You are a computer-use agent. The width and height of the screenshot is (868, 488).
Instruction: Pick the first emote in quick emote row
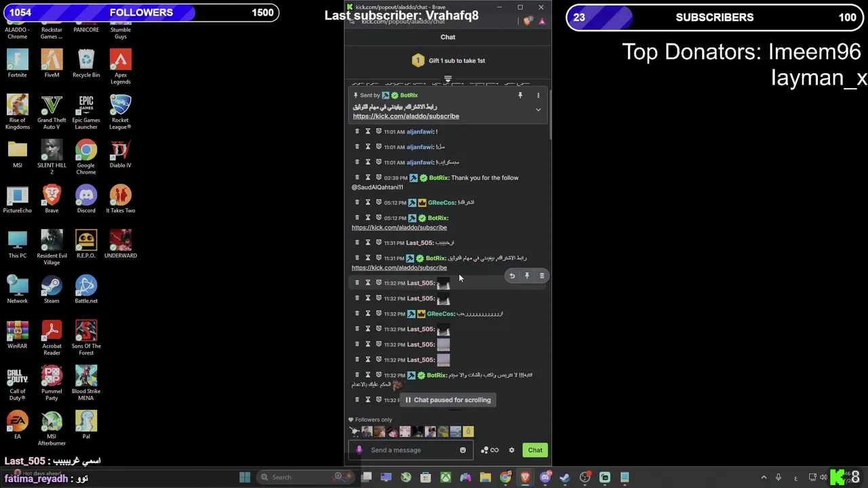click(x=354, y=431)
